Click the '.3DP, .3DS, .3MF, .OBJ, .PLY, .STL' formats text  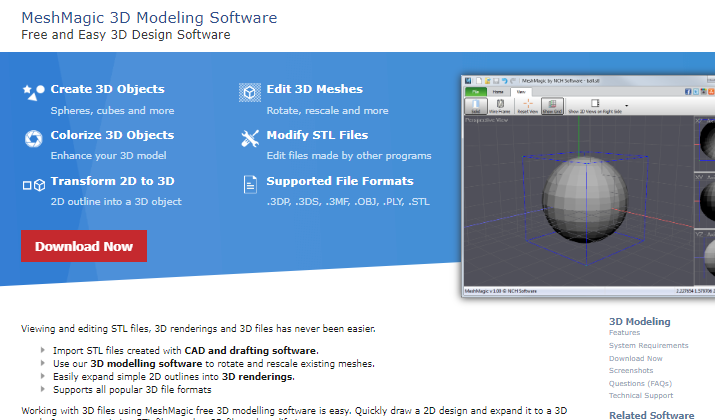click(x=348, y=202)
